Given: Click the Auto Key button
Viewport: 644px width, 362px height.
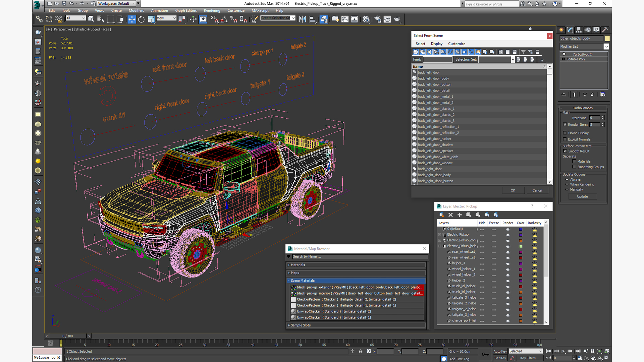Looking at the screenshot, I should point(500,351).
